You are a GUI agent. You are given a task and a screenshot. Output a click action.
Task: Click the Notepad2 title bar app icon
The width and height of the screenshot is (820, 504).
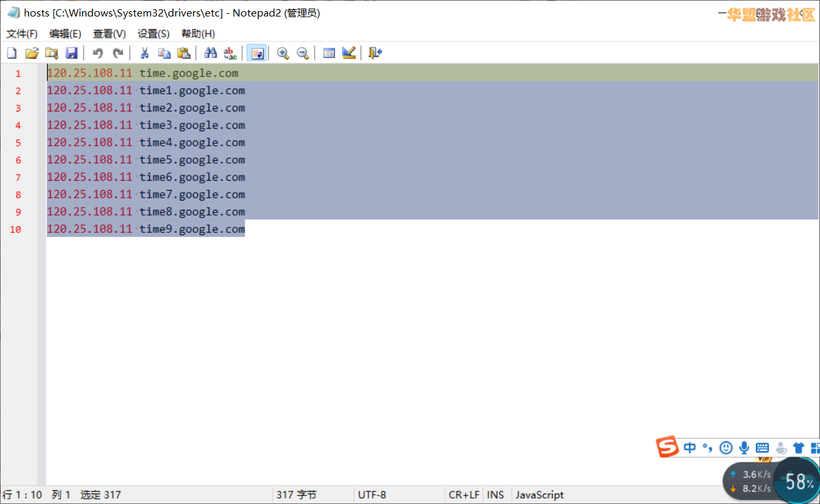point(13,13)
